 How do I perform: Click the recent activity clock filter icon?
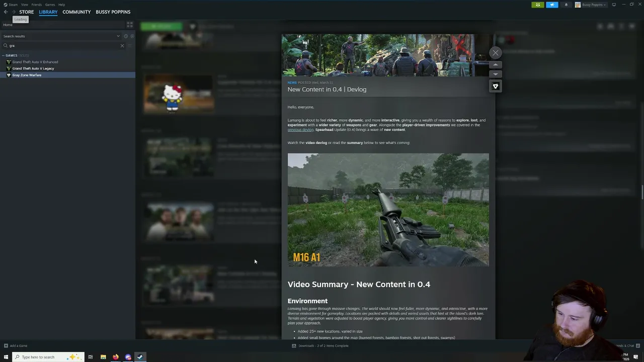(126, 36)
